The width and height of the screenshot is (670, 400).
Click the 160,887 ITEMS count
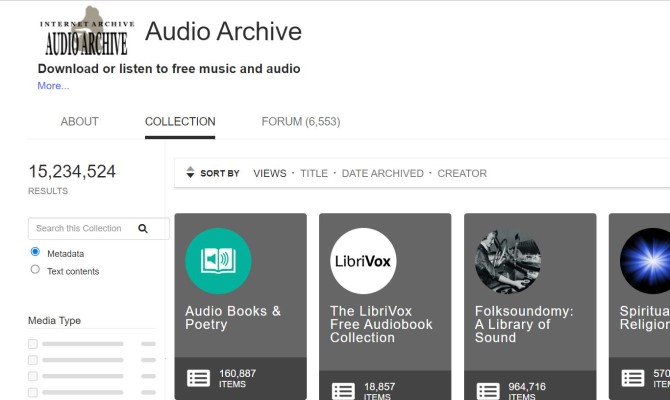coord(238,378)
